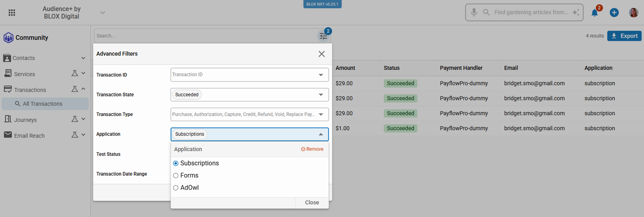Expand the Email Reach section chevron
Screen dimensions: 644x217
pyautogui.click(x=83, y=135)
